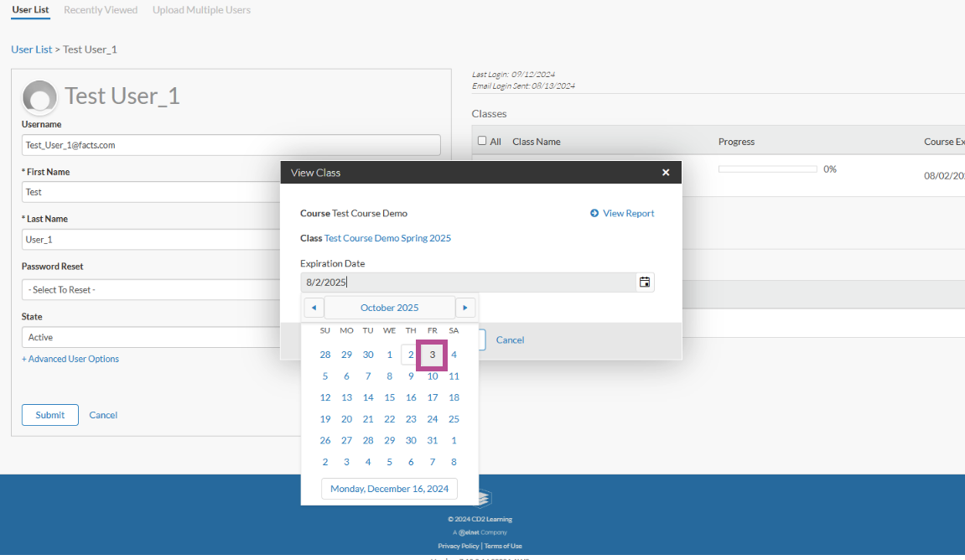Viewport: 965px width, 560px height.
Task: Switch to the Recently Viewed tab
Action: 101,10
